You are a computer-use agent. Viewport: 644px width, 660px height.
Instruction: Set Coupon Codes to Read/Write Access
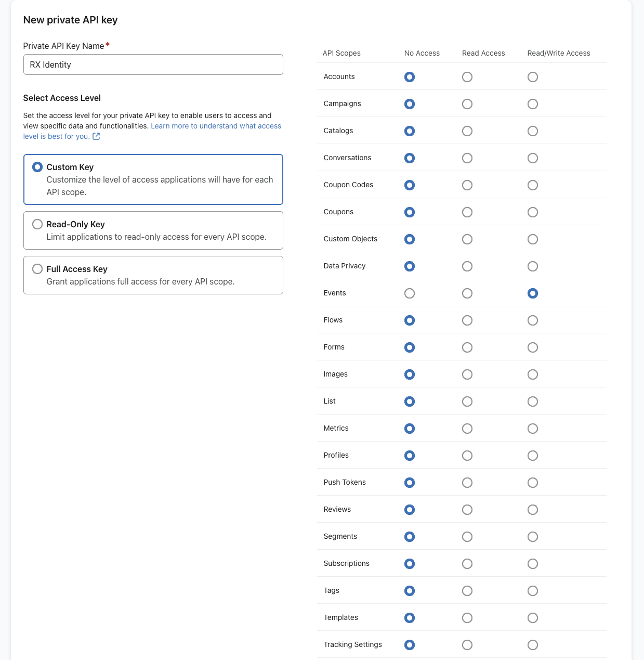pyautogui.click(x=532, y=185)
